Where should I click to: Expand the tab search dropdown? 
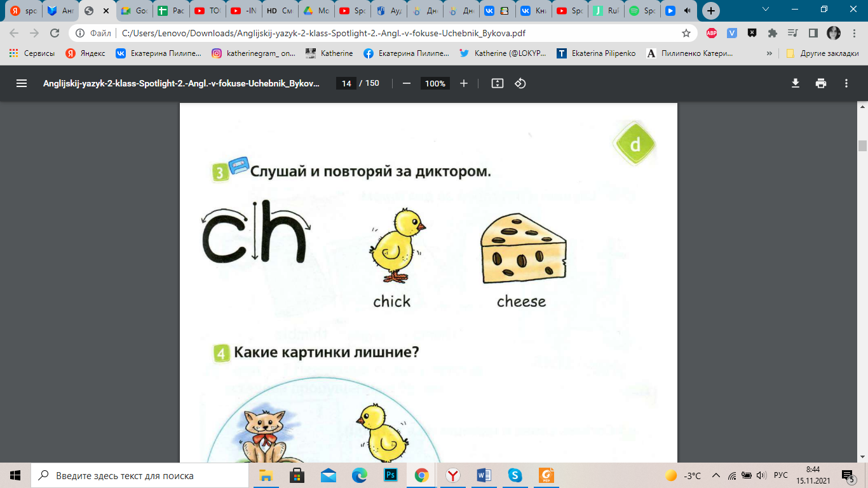coord(766,10)
